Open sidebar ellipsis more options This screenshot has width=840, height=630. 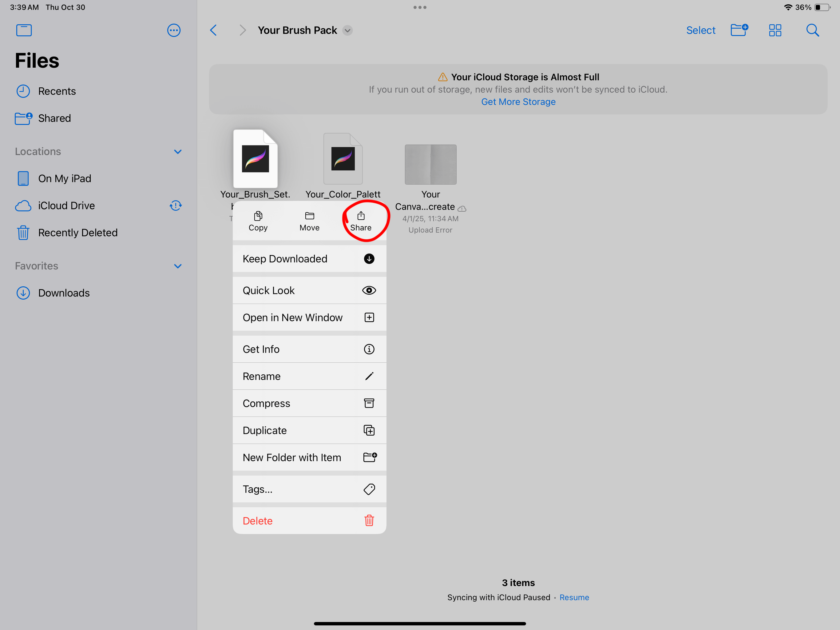(x=173, y=30)
